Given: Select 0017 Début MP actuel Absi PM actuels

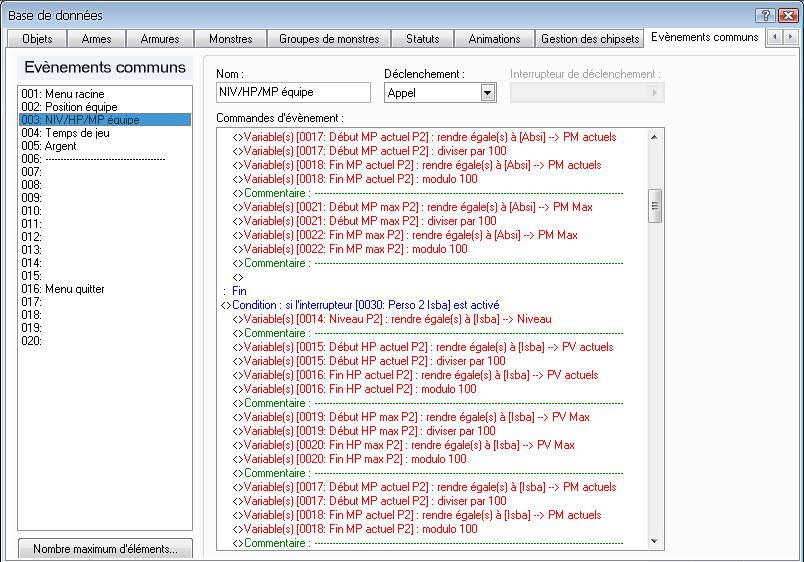Looking at the screenshot, I should point(425,137).
